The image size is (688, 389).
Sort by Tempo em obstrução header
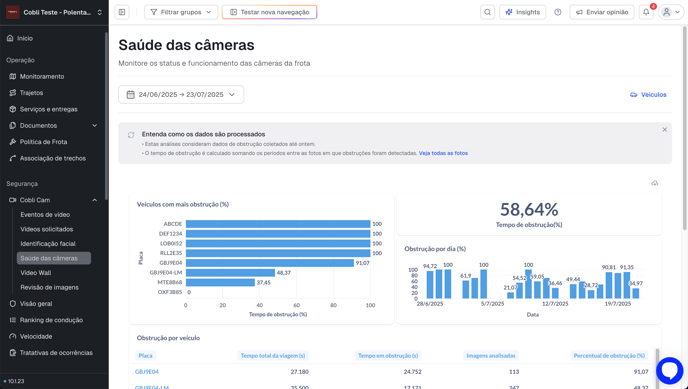click(388, 356)
